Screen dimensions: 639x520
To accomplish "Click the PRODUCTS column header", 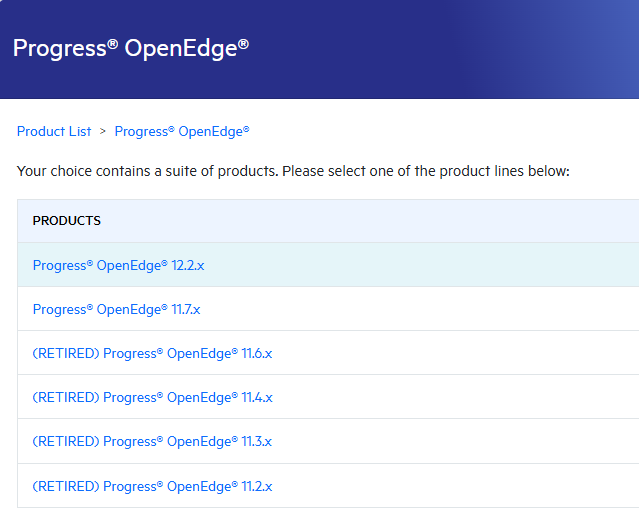I will click(x=66, y=221).
